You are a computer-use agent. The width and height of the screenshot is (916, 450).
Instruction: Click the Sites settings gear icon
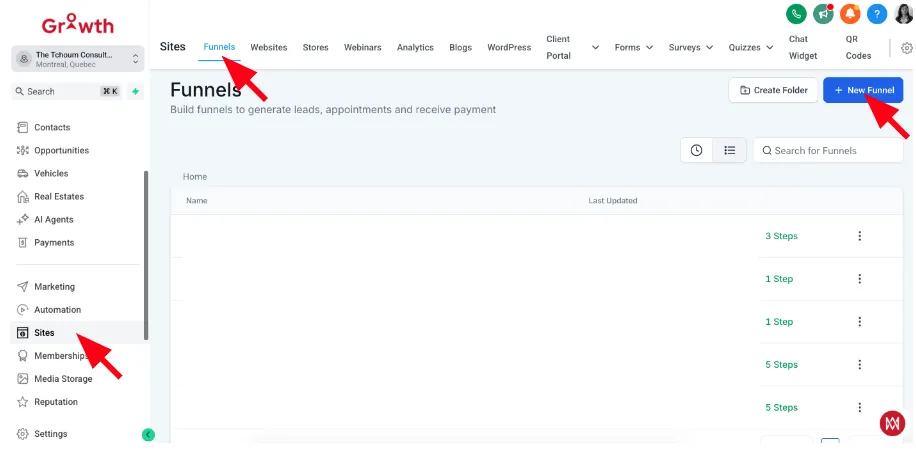[x=907, y=48]
